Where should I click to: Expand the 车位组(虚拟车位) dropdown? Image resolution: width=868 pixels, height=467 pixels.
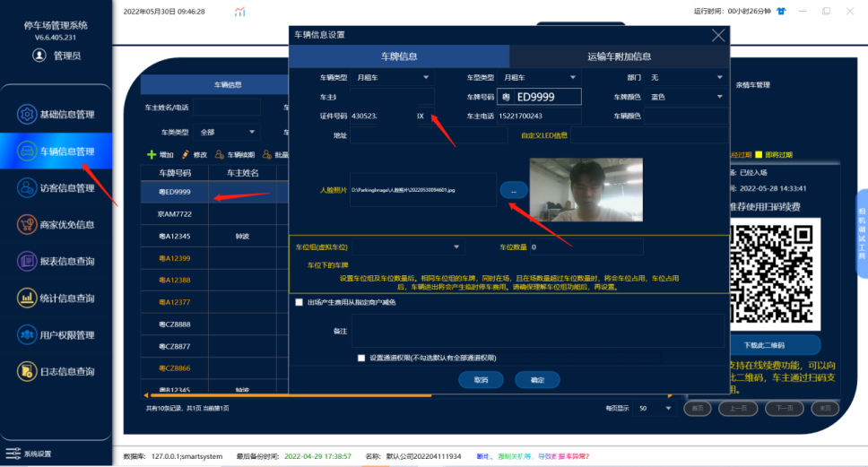pos(456,246)
